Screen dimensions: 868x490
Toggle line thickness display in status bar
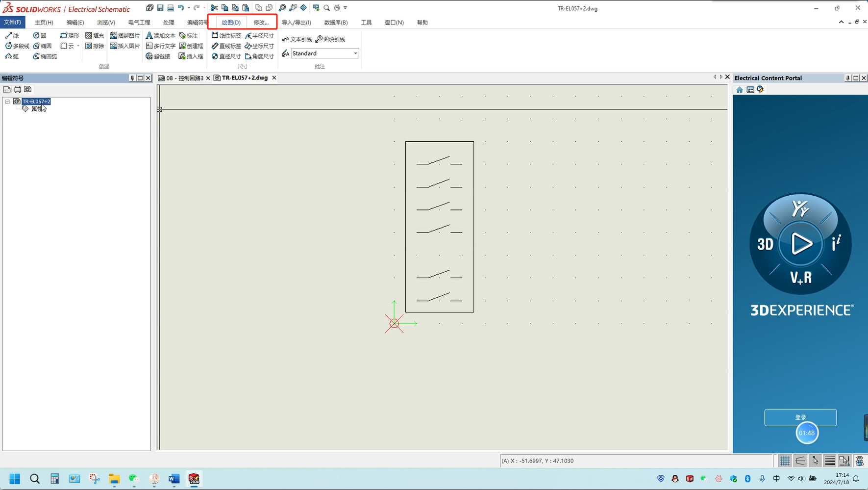(x=830, y=461)
